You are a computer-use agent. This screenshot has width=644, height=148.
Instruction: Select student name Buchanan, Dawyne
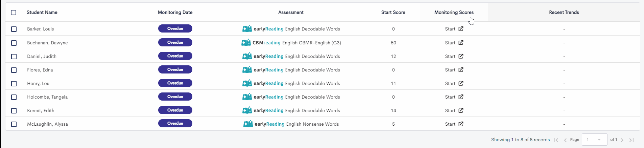47,43
